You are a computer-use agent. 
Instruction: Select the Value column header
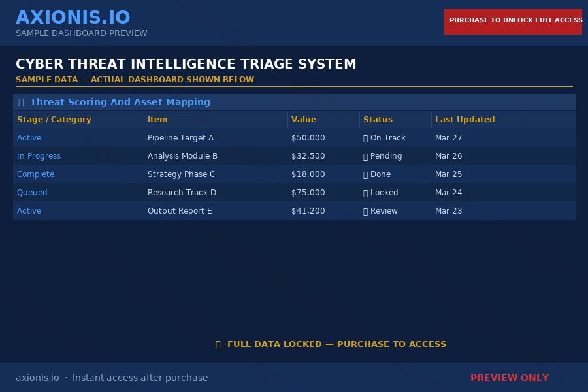point(304,120)
